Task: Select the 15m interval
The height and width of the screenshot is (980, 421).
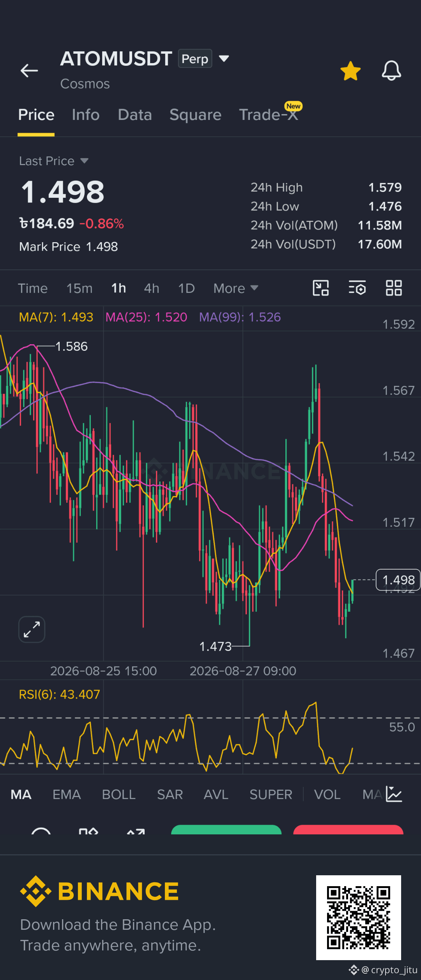Action: (x=80, y=289)
